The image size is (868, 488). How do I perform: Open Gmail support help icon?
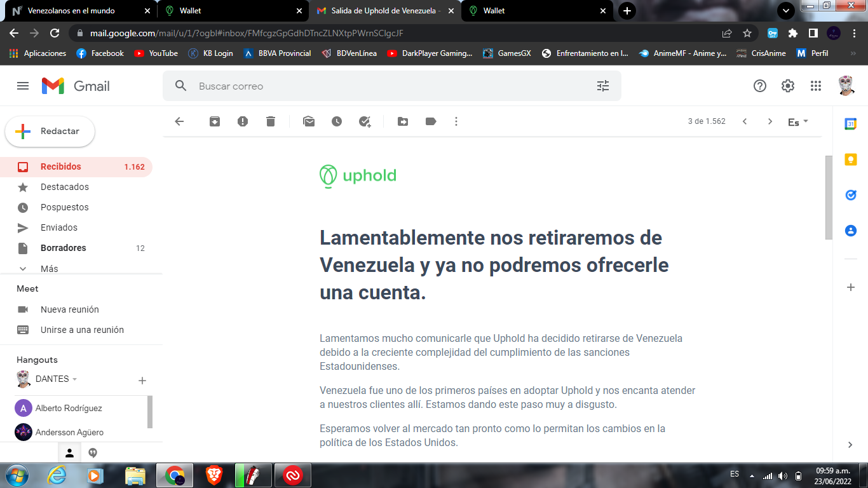(760, 86)
